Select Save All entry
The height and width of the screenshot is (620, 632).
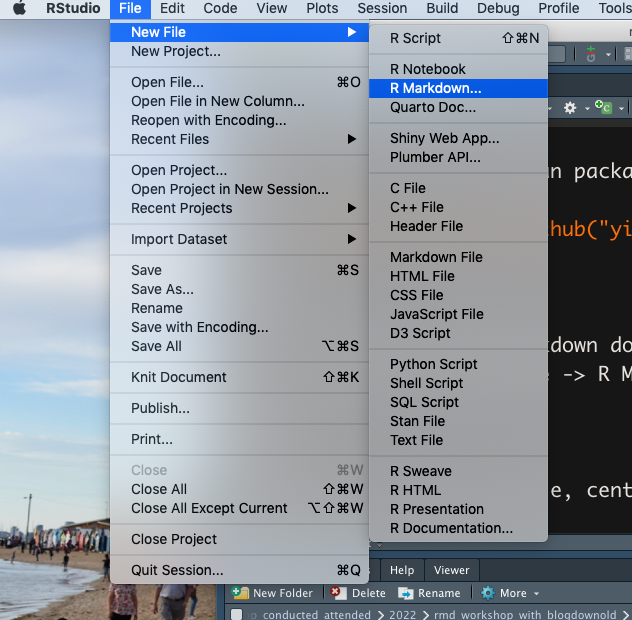pyautogui.click(x=239, y=346)
